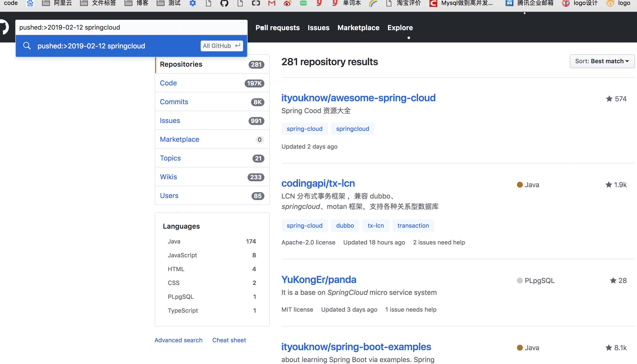Filter results by PLpgSQL language
This screenshot has width=637, height=364.
coord(181,297)
